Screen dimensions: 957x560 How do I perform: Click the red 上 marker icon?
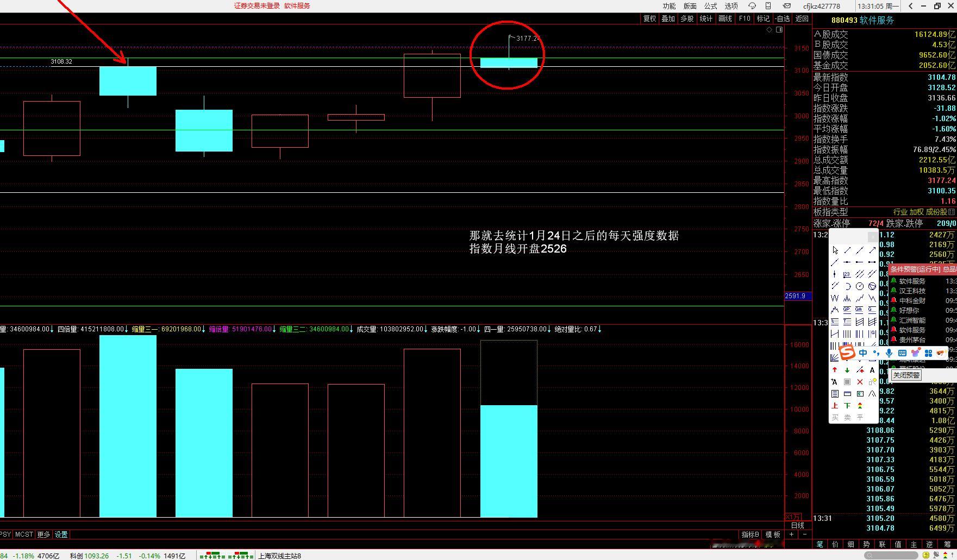(835, 405)
